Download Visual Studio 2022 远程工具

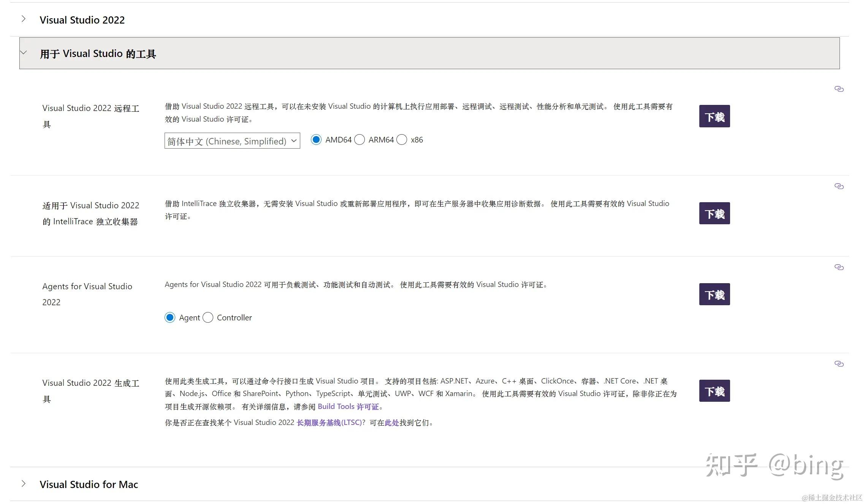(714, 116)
